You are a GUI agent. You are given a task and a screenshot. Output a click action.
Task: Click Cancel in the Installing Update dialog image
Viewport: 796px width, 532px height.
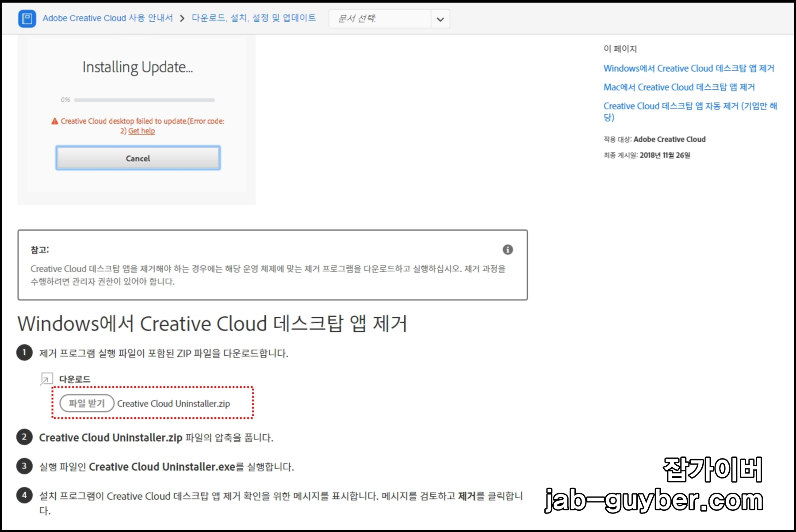coord(138,158)
